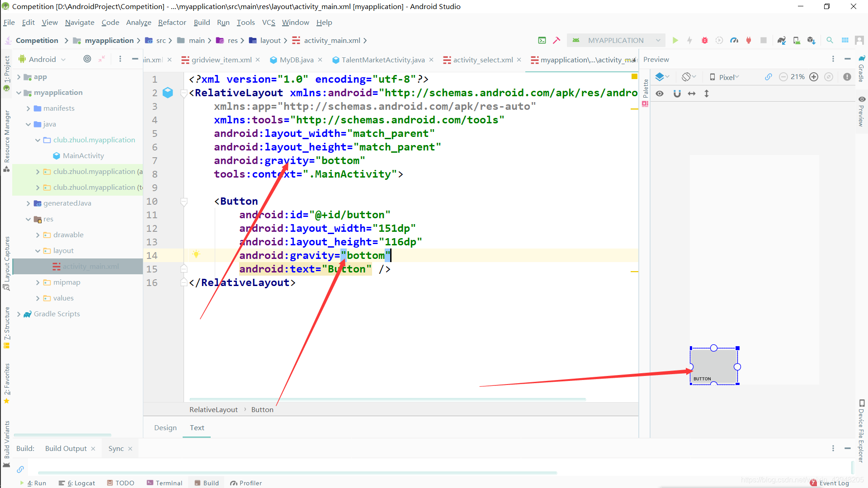Expand the values folder
868x488 pixels.
point(37,298)
